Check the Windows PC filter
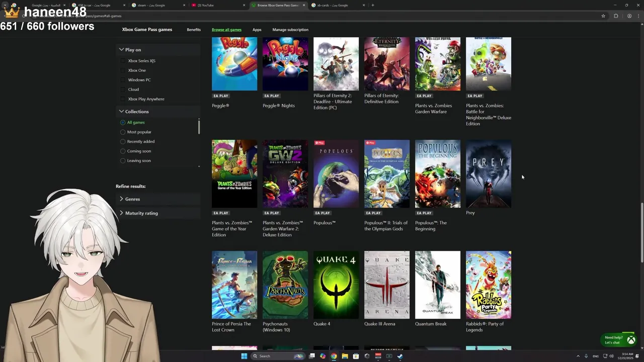 coord(123,80)
